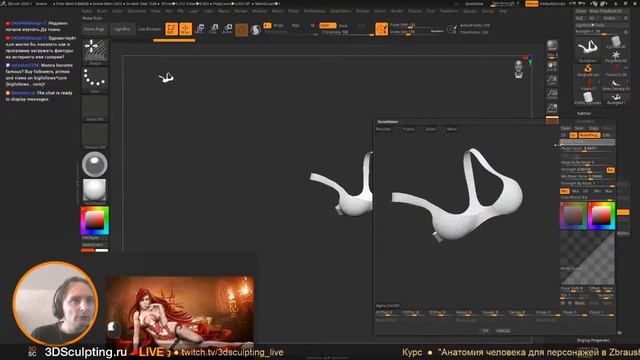The height and width of the screenshot is (360, 640).
Task: Select the Mul blend mode in NoiseMaker
Action: (x=576, y=191)
